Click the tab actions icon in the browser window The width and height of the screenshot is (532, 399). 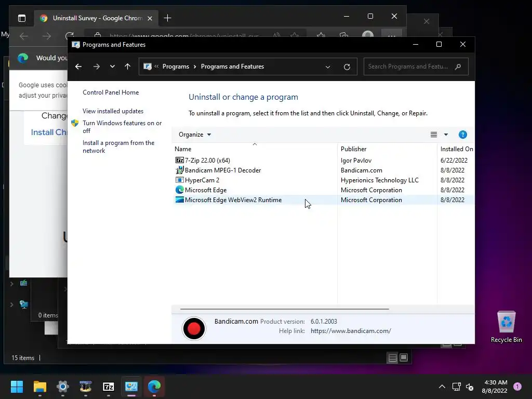[22, 18]
